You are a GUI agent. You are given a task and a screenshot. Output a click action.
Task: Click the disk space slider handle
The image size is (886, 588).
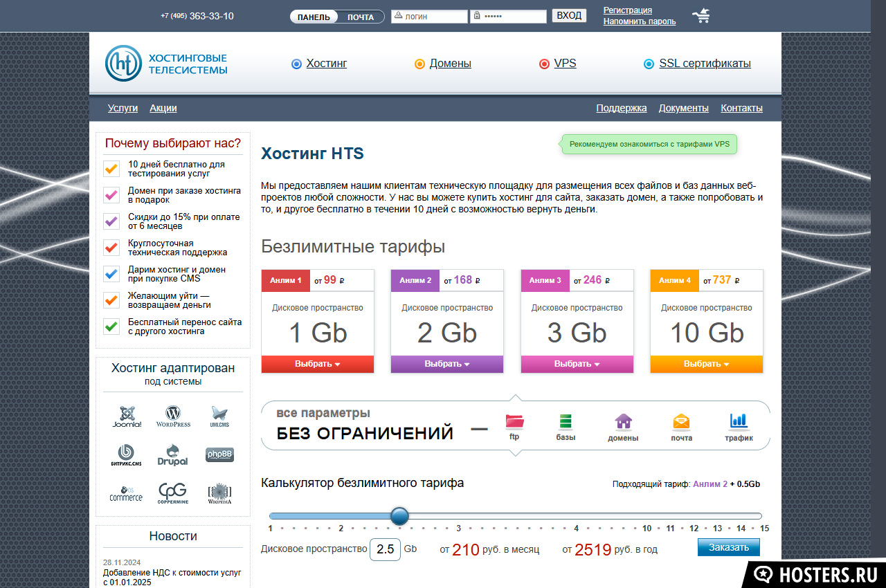tap(399, 516)
